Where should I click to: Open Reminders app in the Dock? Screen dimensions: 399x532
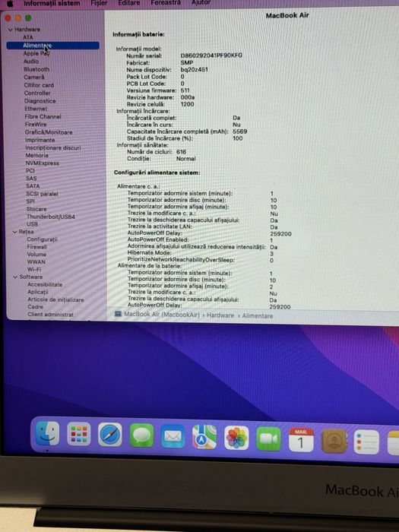pyautogui.click(x=366, y=442)
